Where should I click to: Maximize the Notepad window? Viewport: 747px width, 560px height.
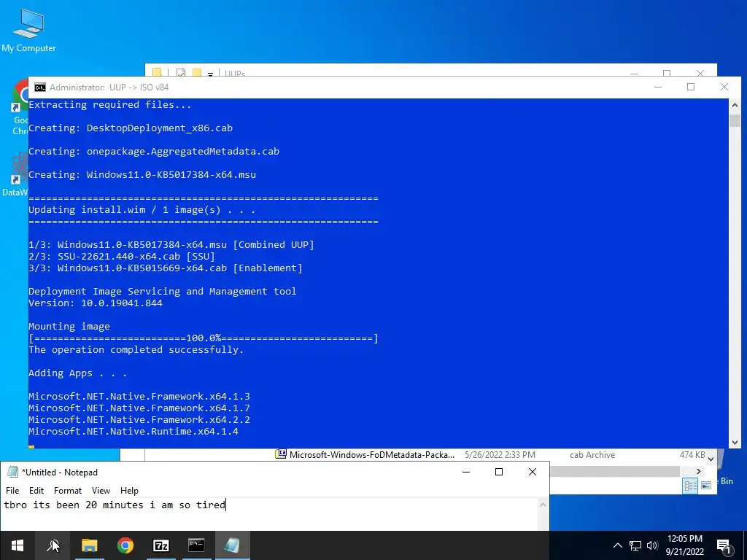[499, 472]
